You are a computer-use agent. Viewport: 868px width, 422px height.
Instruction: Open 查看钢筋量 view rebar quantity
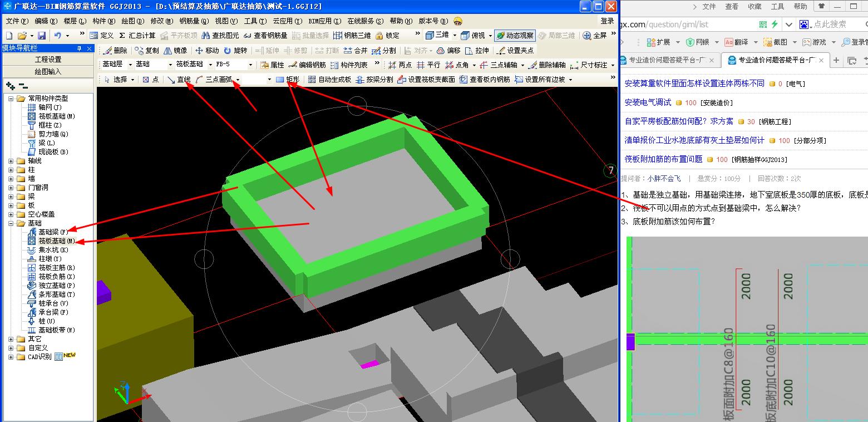pos(265,35)
